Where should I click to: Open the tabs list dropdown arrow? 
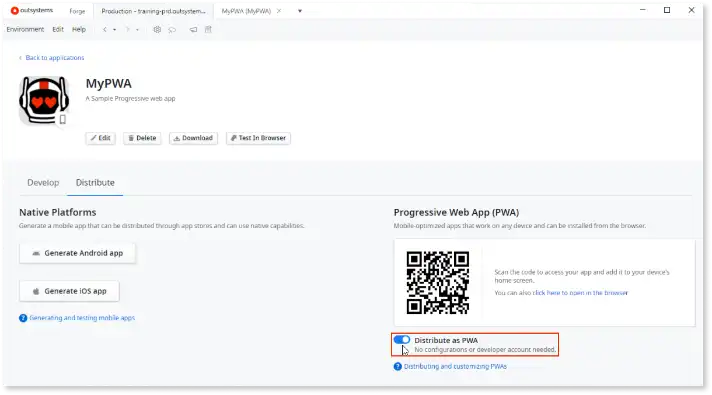[300, 11]
